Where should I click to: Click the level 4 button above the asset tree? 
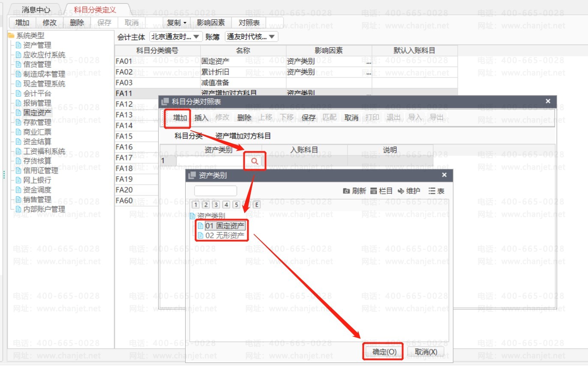coord(226,205)
